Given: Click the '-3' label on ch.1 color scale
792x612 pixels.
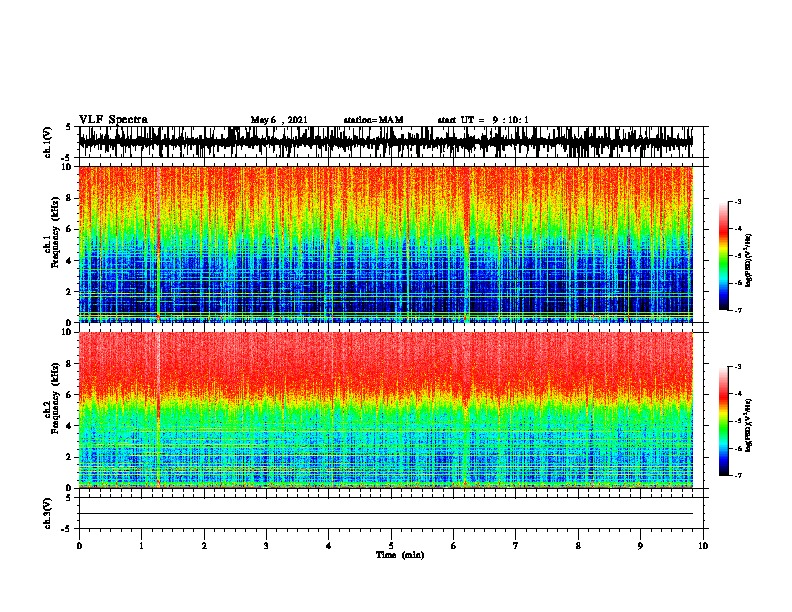Looking at the screenshot, I should 738,201.
